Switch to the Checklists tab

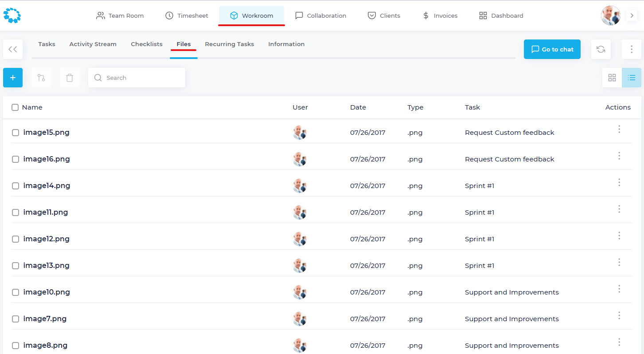[x=146, y=44]
